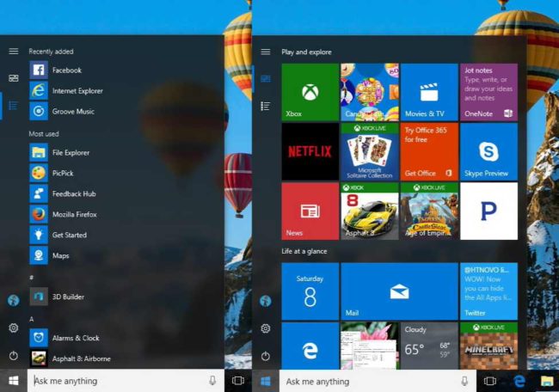Launch the Netflix tile

310,152
